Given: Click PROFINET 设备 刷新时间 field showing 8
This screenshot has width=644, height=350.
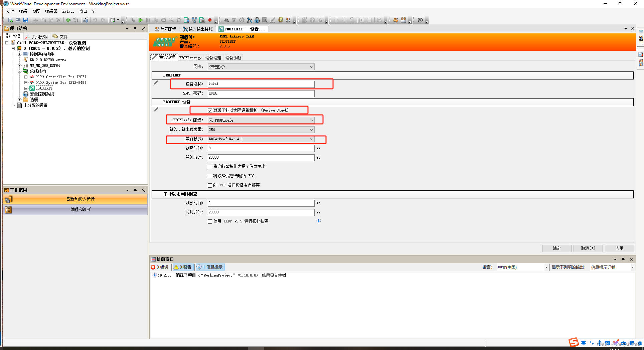Looking at the screenshot, I should 261,148.
